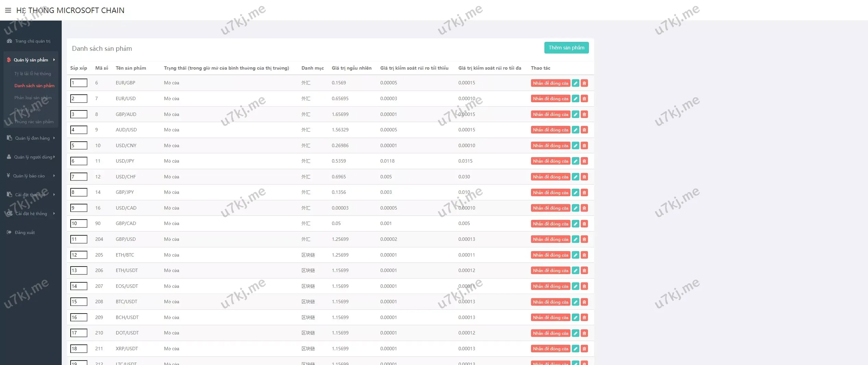Collapse the Quản lý sản phẩm menu
Screen dimensions: 868x365
(x=31, y=60)
